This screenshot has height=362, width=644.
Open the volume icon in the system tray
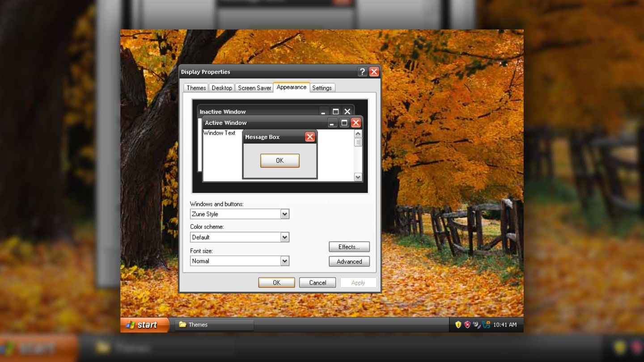click(476, 325)
